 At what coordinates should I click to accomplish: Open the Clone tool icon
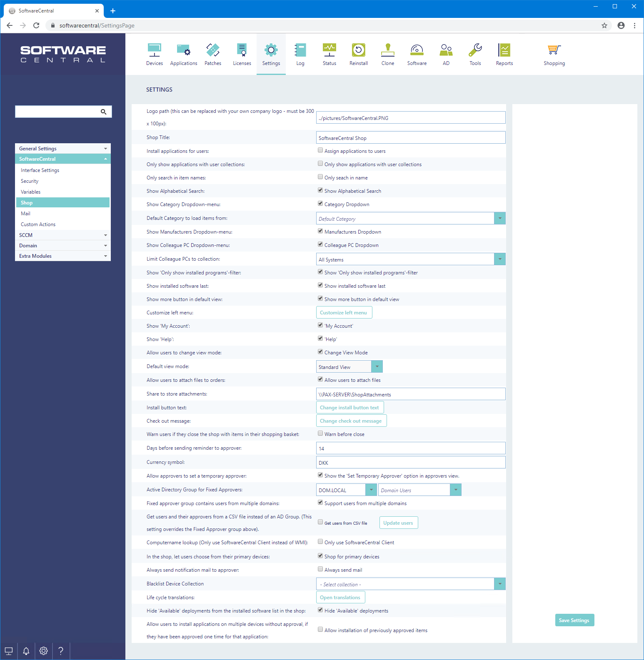(387, 50)
